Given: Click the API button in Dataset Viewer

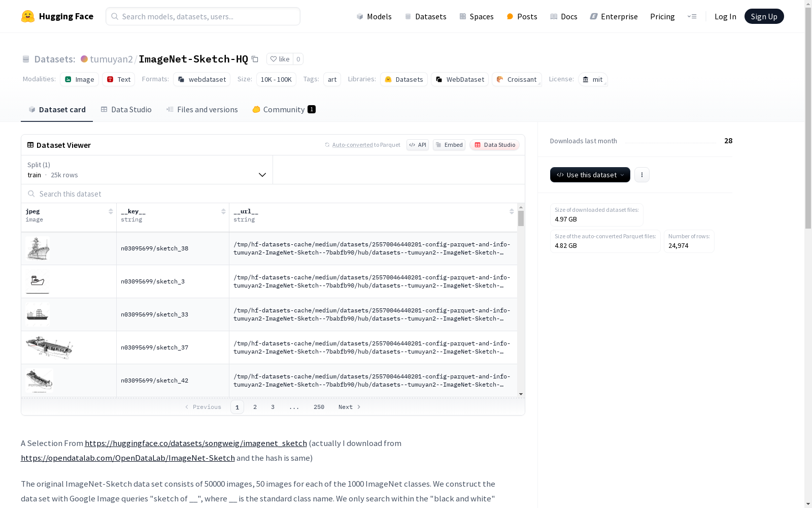Looking at the screenshot, I should click(x=418, y=145).
